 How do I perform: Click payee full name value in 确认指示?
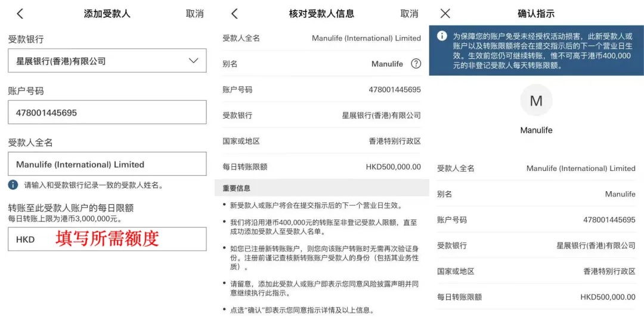click(x=581, y=168)
